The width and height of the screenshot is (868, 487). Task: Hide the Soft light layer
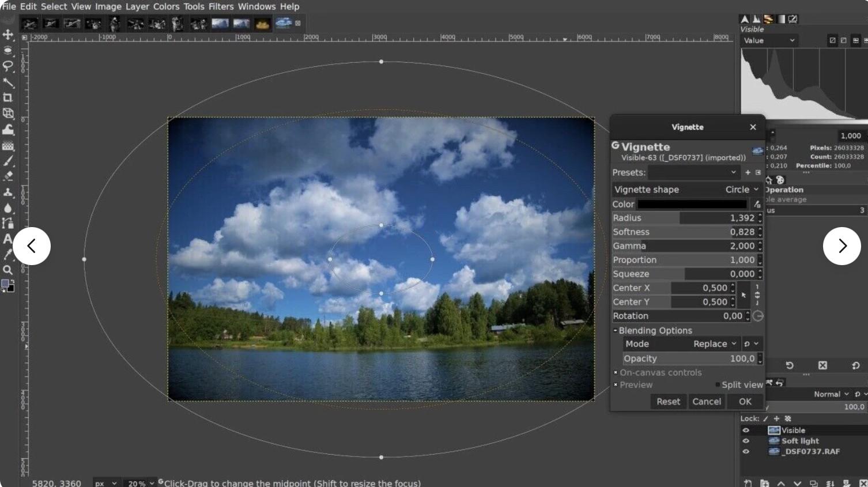click(x=746, y=441)
